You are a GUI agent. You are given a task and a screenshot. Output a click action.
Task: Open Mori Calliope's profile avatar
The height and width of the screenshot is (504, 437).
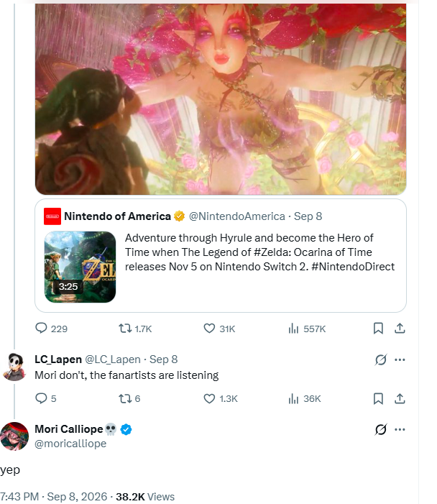point(14,436)
